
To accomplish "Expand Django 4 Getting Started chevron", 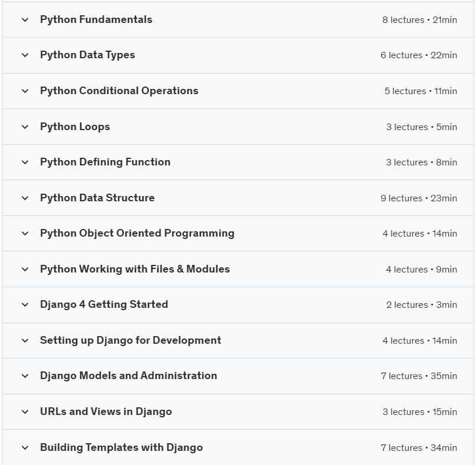I will (25, 305).
